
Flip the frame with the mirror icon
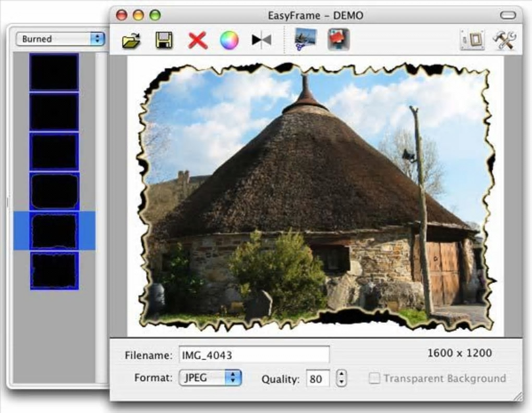262,40
